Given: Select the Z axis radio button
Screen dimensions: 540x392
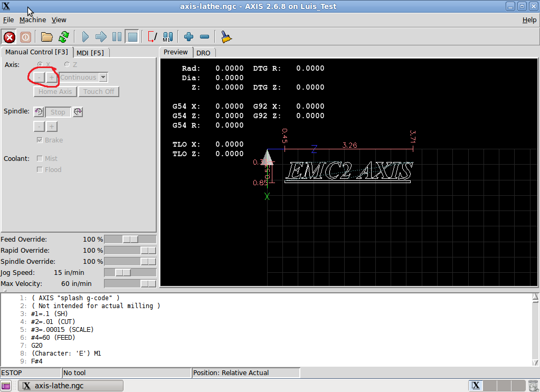Looking at the screenshot, I should 67,64.
